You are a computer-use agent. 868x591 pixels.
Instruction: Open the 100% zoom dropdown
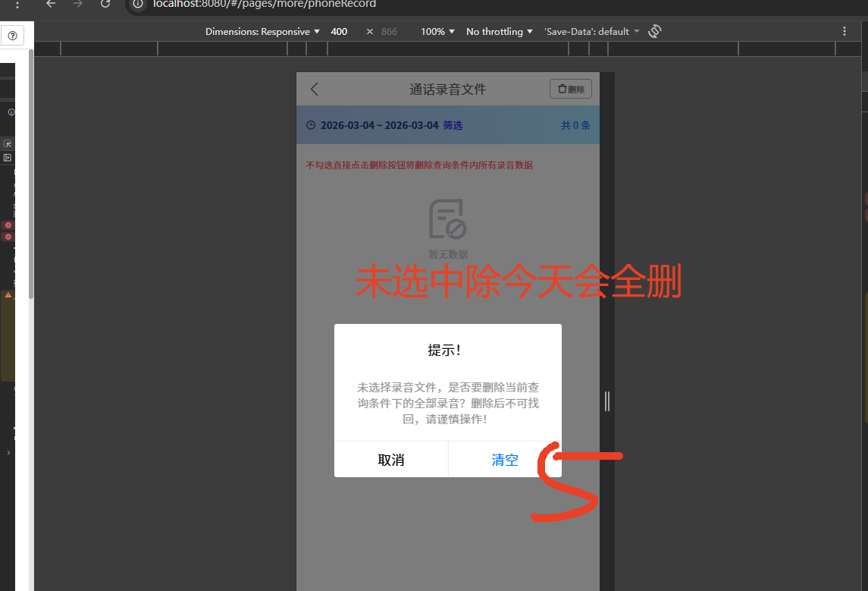click(437, 32)
